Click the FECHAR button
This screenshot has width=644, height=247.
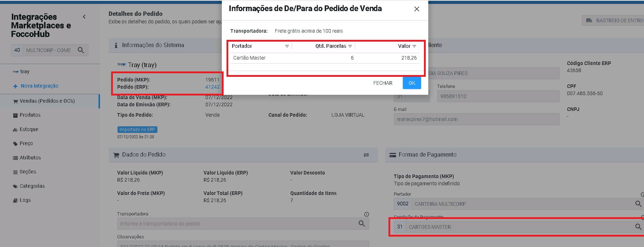383,83
